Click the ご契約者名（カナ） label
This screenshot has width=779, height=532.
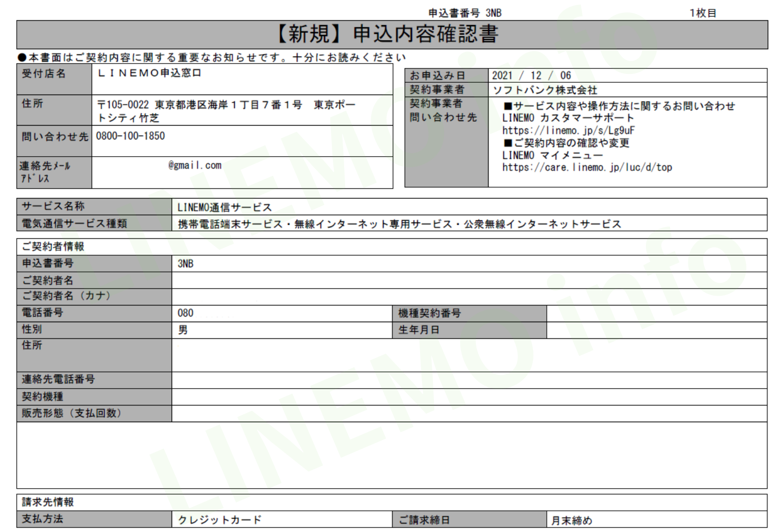69,296
